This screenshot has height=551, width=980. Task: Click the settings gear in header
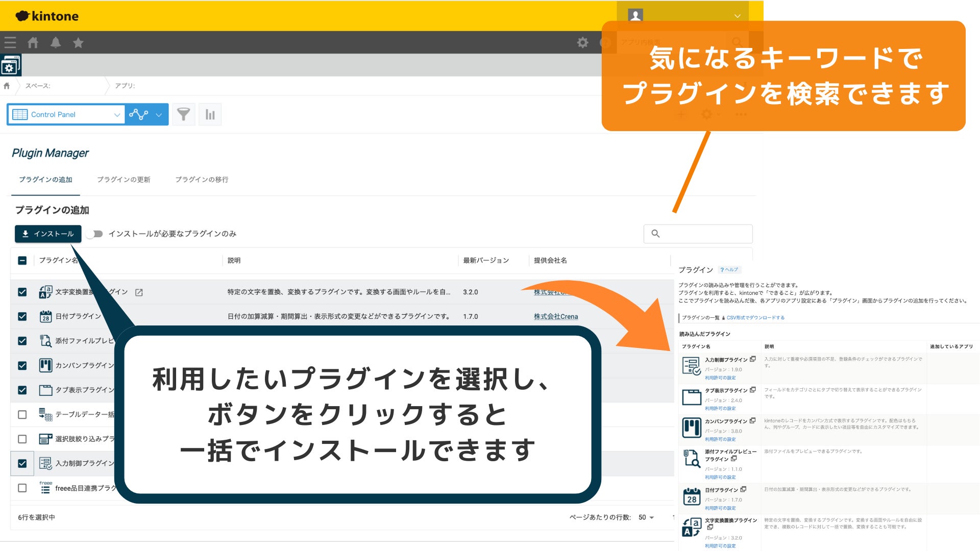point(582,43)
